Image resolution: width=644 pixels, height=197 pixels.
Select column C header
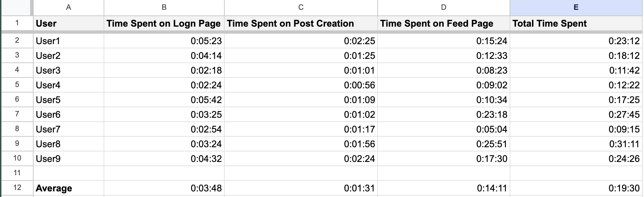(x=301, y=7)
